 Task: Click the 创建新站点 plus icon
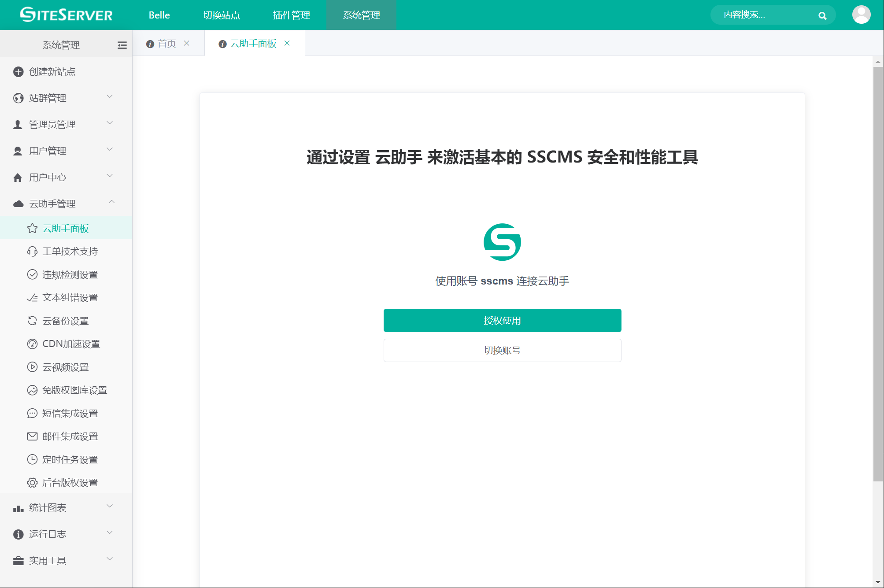click(18, 72)
